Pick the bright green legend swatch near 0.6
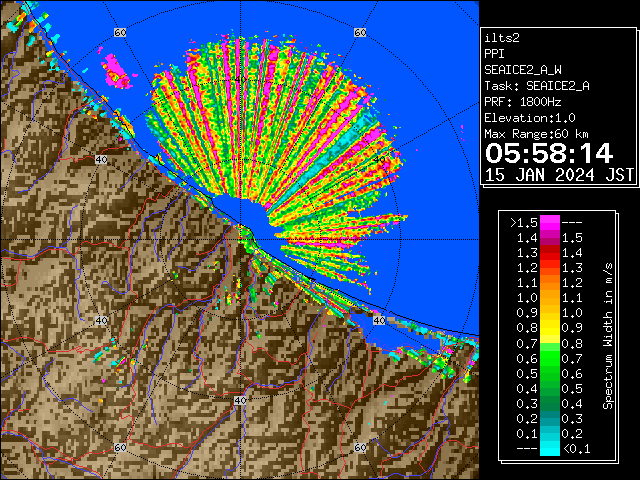This screenshot has height=480, width=640. tap(550, 358)
